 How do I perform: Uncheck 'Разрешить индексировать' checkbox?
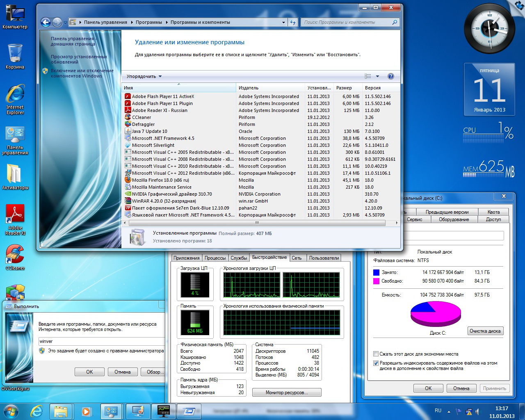point(376,363)
